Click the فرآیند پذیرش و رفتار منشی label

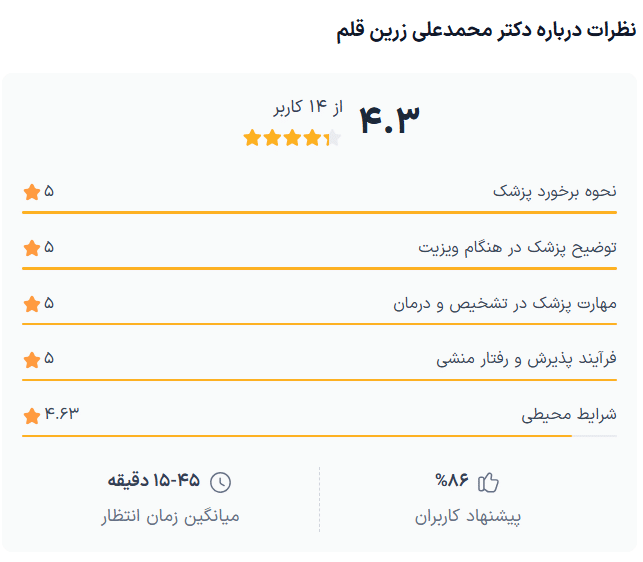click(526, 359)
